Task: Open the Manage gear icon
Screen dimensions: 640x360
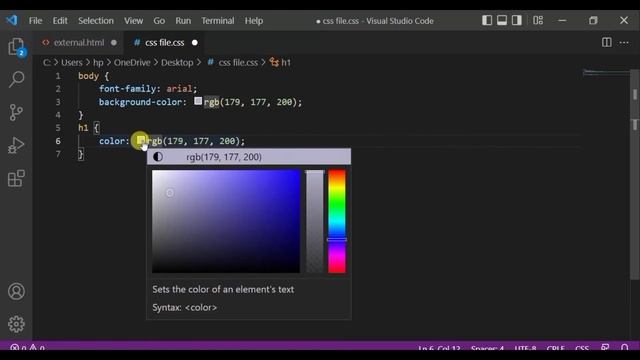Action: pyautogui.click(x=16, y=324)
